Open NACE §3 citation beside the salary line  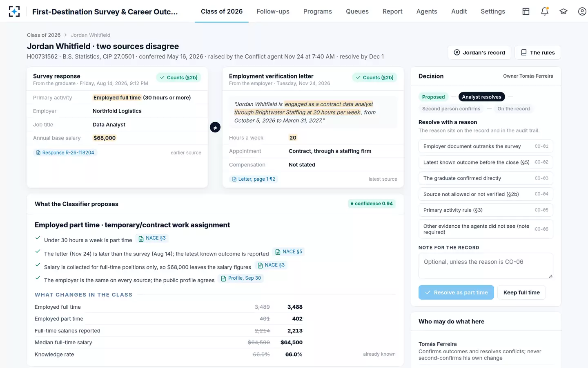click(x=271, y=265)
